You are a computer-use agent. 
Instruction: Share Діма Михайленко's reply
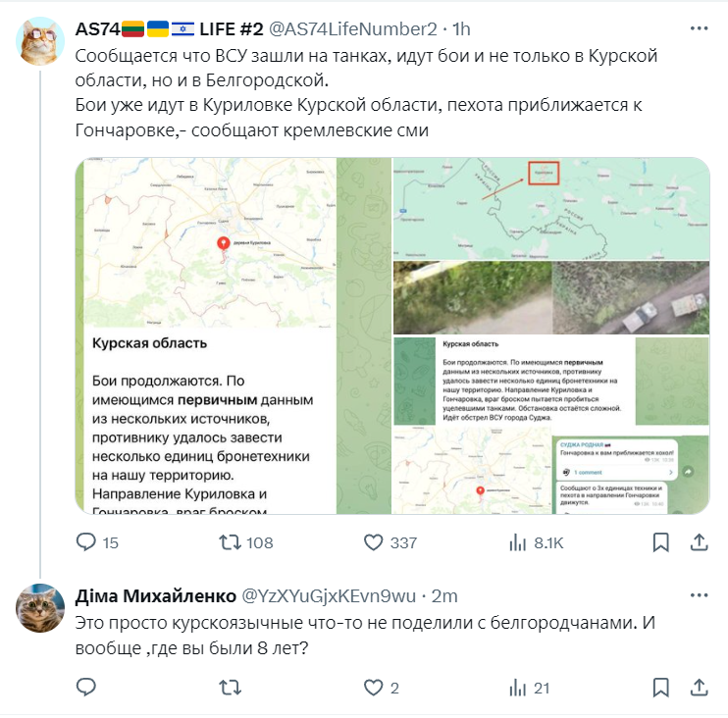click(699, 688)
